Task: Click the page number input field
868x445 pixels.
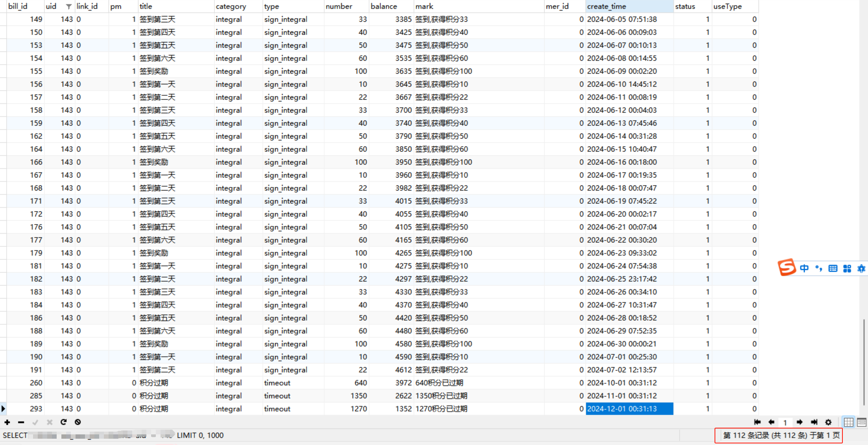Action: (x=785, y=423)
